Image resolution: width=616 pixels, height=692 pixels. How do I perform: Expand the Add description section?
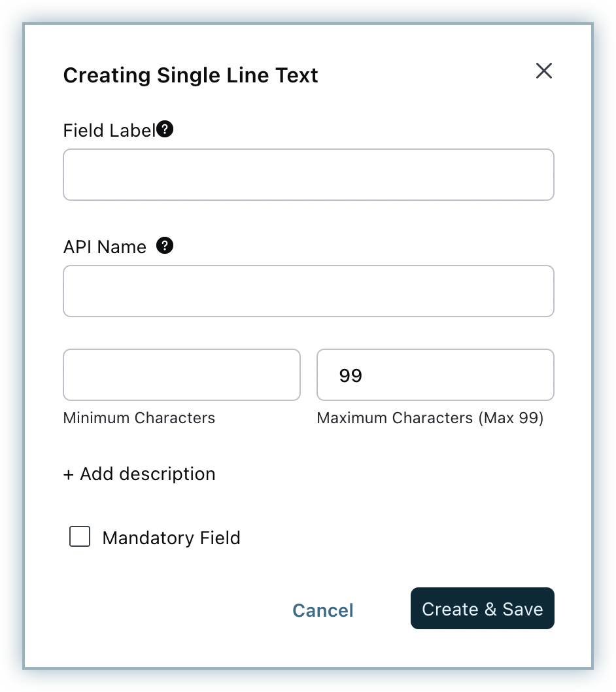point(147,474)
